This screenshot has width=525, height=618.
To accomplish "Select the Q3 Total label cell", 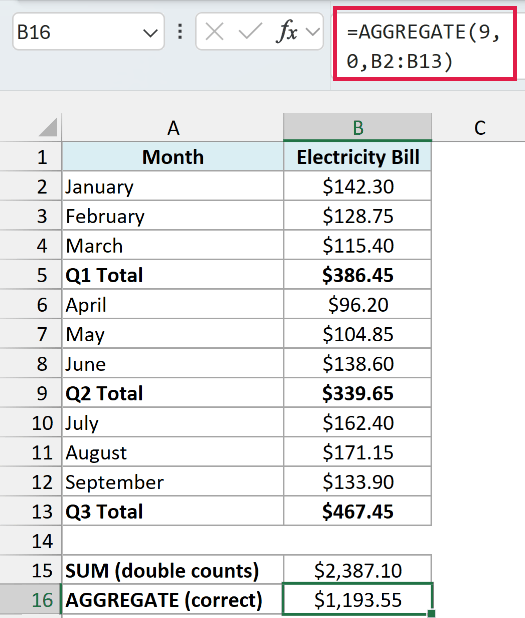I will coord(173,511).
